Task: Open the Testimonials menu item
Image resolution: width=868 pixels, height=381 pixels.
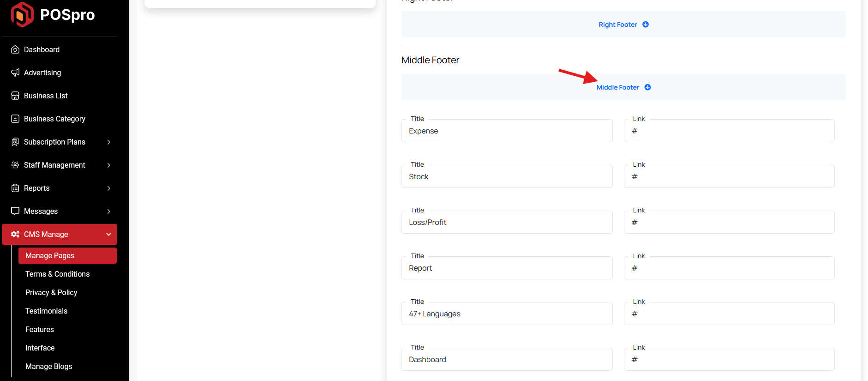Action: 46,311
